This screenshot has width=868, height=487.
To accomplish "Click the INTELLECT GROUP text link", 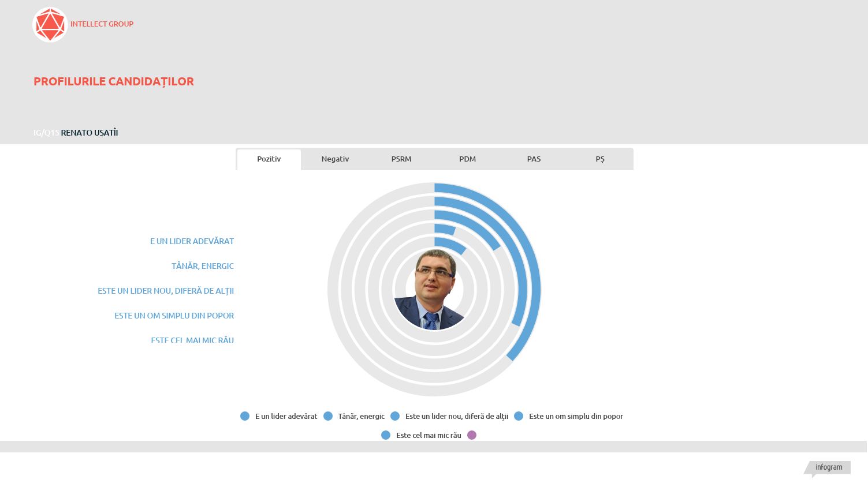I will coord(102,24).
